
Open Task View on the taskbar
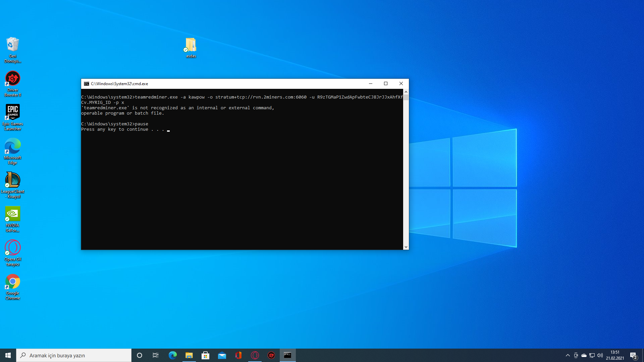click(156, 355)
